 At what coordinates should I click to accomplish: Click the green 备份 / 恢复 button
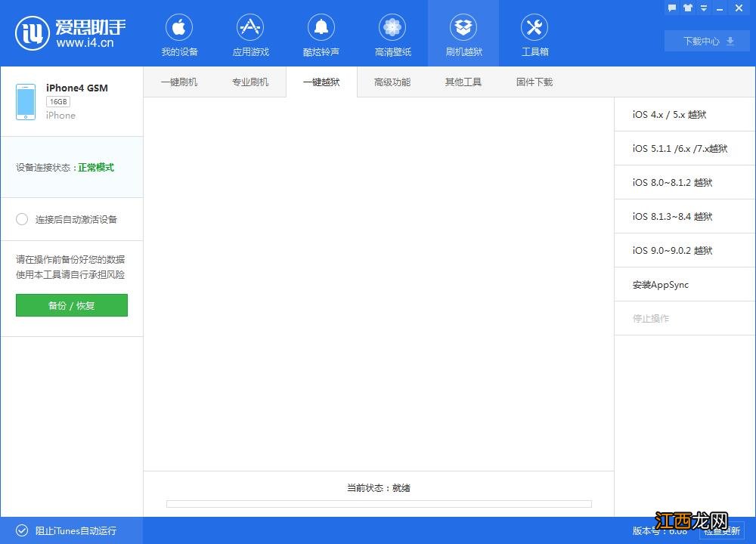coord(72,305)
